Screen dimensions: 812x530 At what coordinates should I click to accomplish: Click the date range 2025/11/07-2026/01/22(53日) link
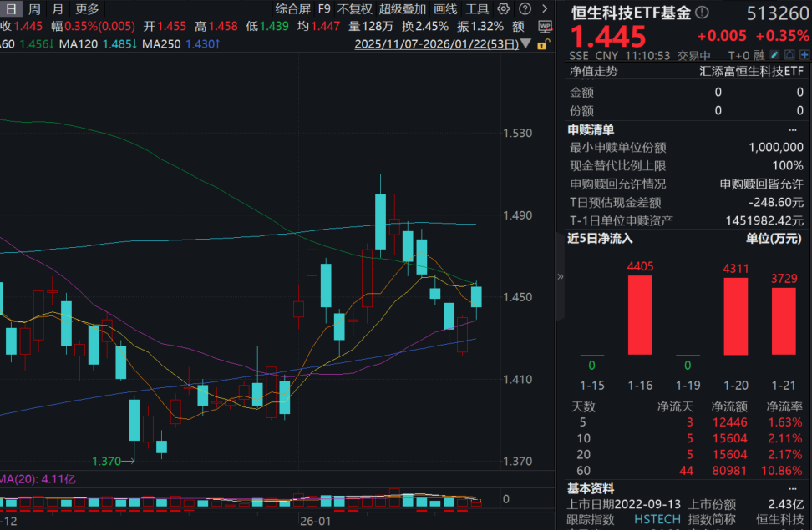click(x=437, y=44)
